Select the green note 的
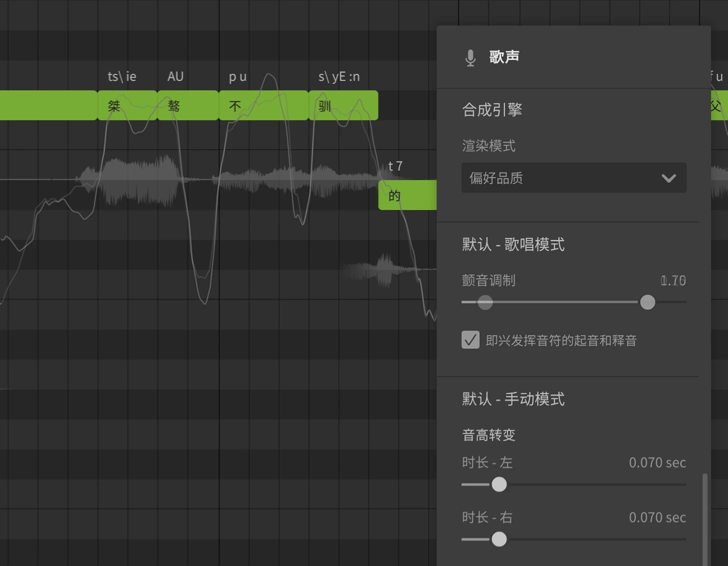 (407, 195)
